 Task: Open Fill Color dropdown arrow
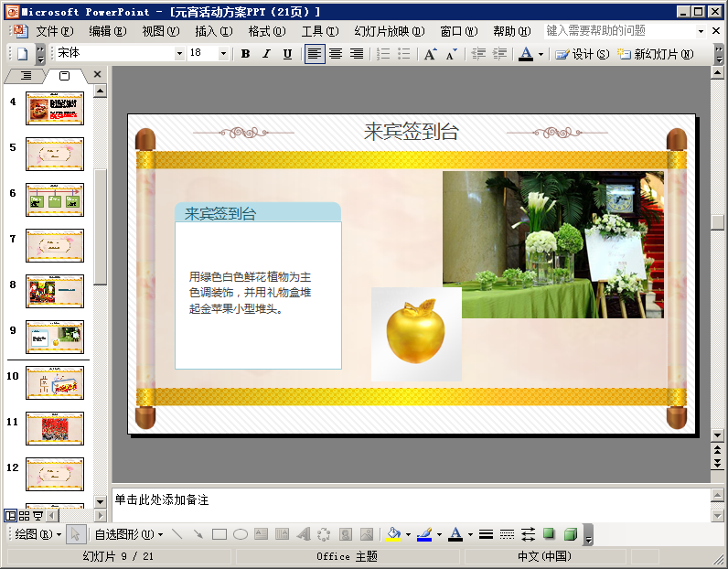click(408, 535)
